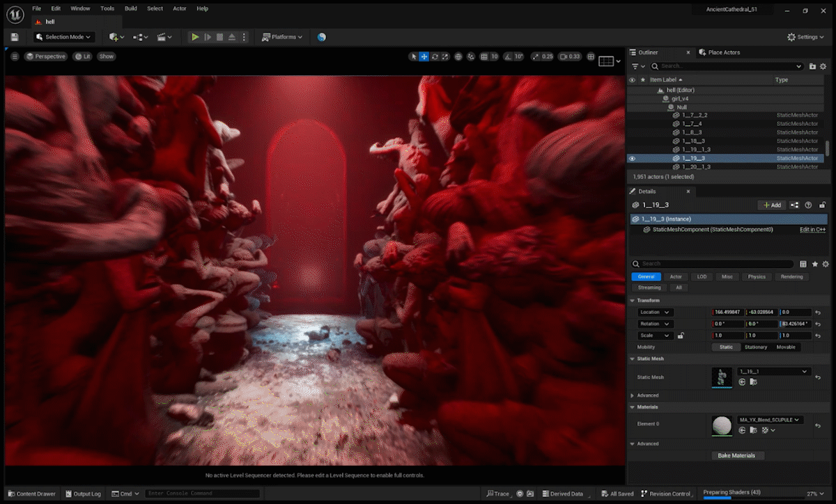Set Mobility to Movable

tap(786, 347)
